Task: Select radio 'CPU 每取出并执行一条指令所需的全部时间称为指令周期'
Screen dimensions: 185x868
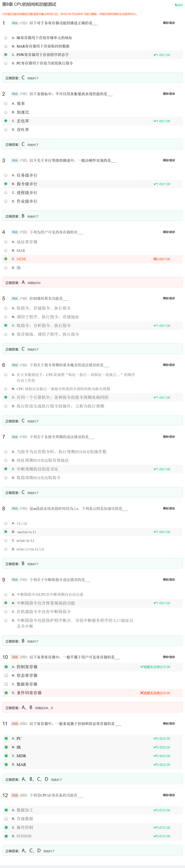Action: tap(6, 389)
